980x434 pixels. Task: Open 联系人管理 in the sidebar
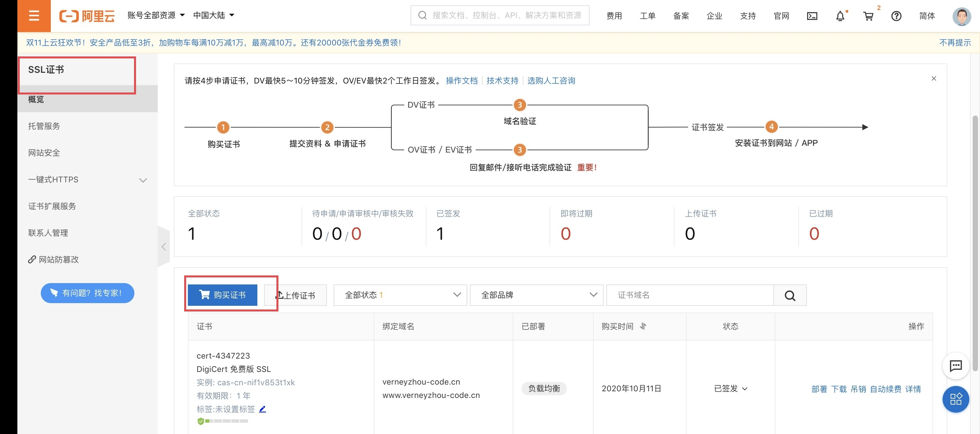pos(48,233)
